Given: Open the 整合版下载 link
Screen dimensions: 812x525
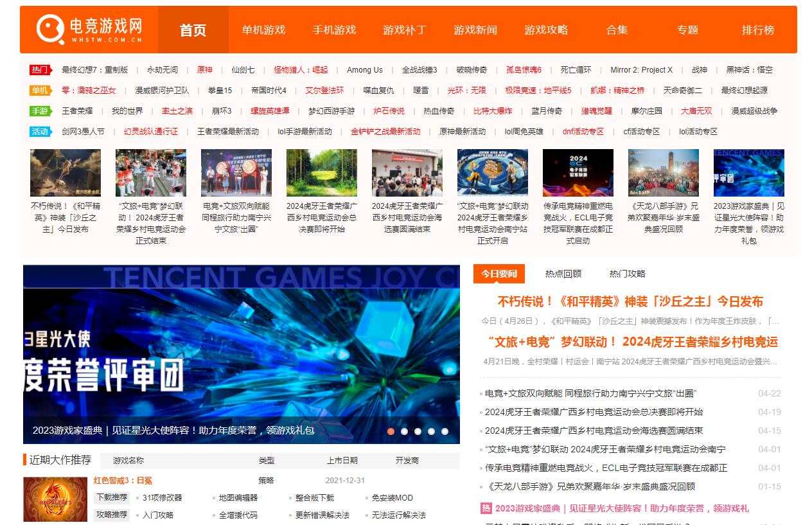Looking at the screenshot, I should [315, 497].
